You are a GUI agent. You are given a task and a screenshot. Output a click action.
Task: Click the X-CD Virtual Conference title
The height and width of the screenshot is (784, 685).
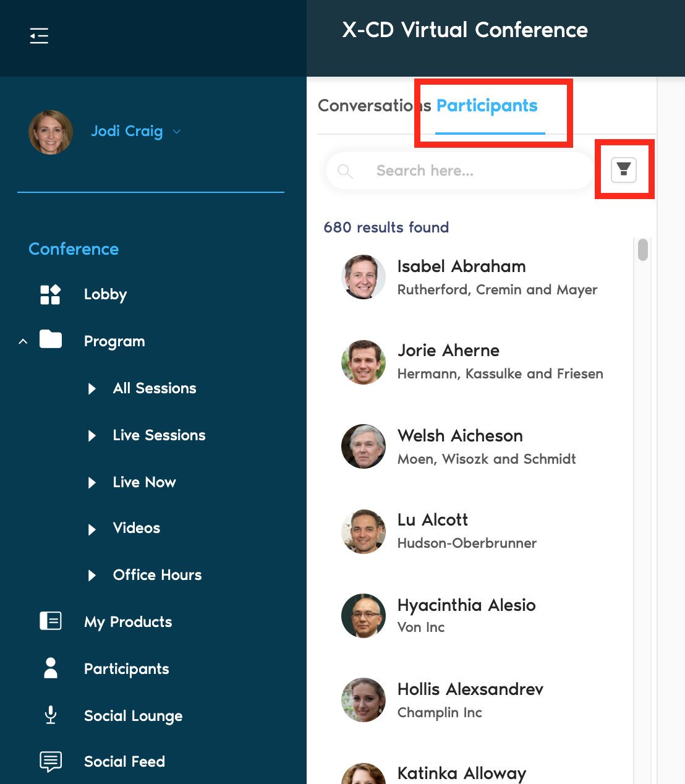click(466, 30)
